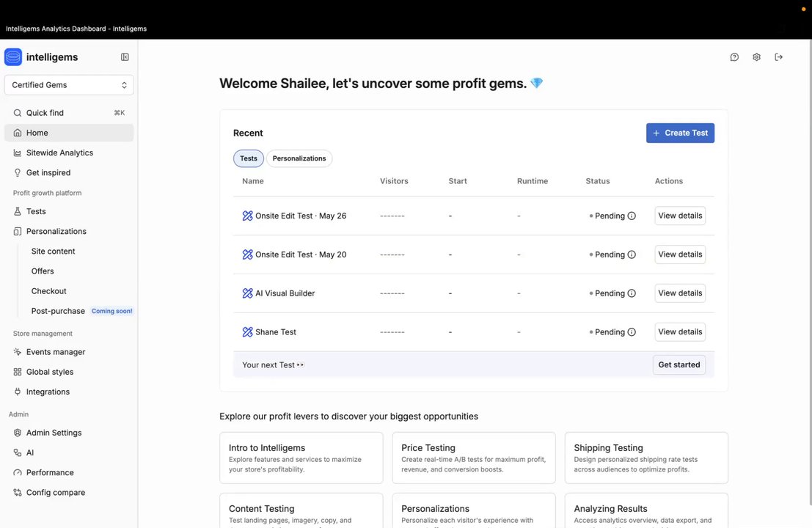Screen dimensions: 812x528
Task: Open Sitewide Analytics page
Action: tap(69, 153)
